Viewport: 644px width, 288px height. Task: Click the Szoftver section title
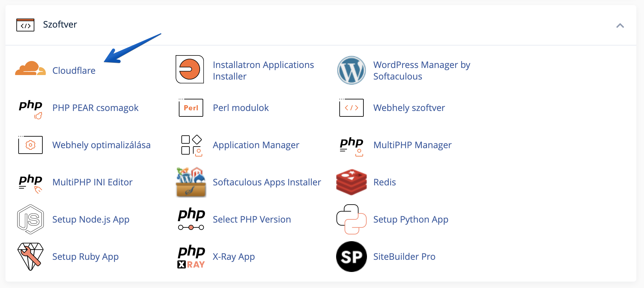click(x=60, y=24)
